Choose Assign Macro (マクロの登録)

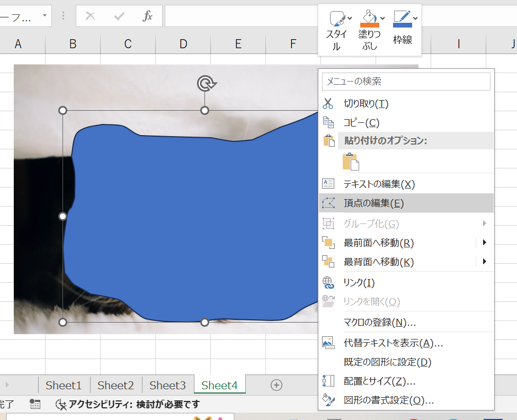point(406,322)
